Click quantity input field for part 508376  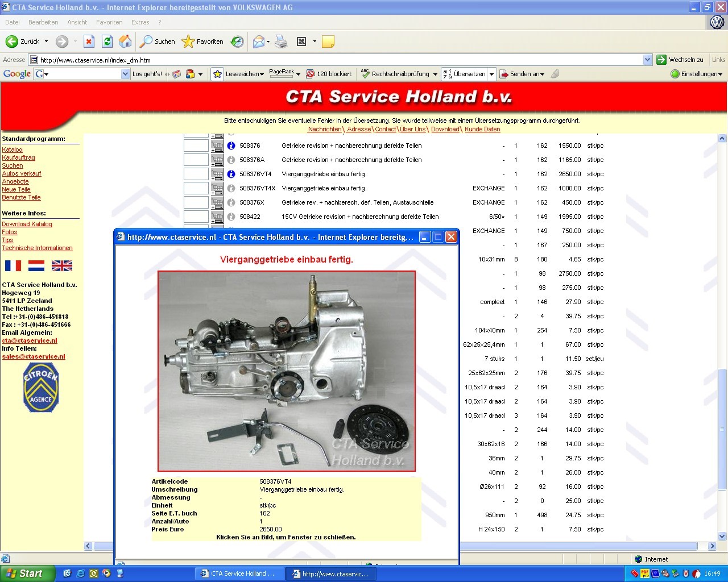click(196, 145)
